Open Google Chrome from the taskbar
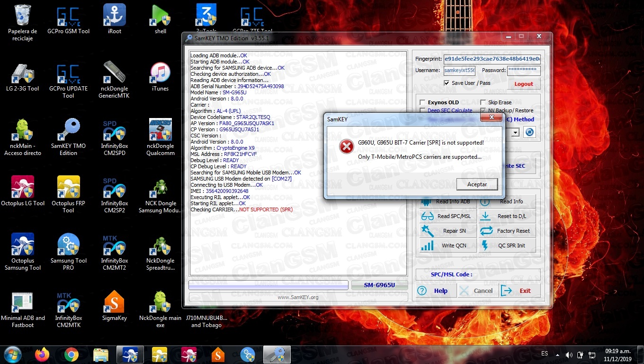This screenshot has height=364, width=644. click(x=72, y=354)
